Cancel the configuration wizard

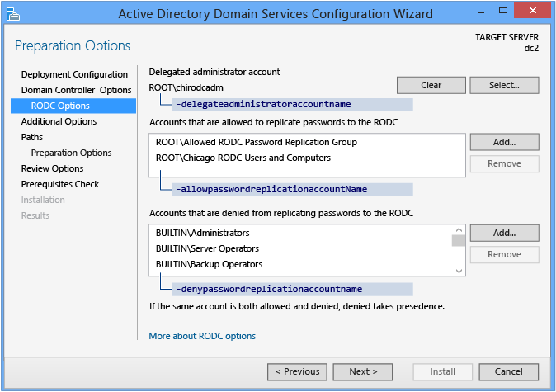508,371
